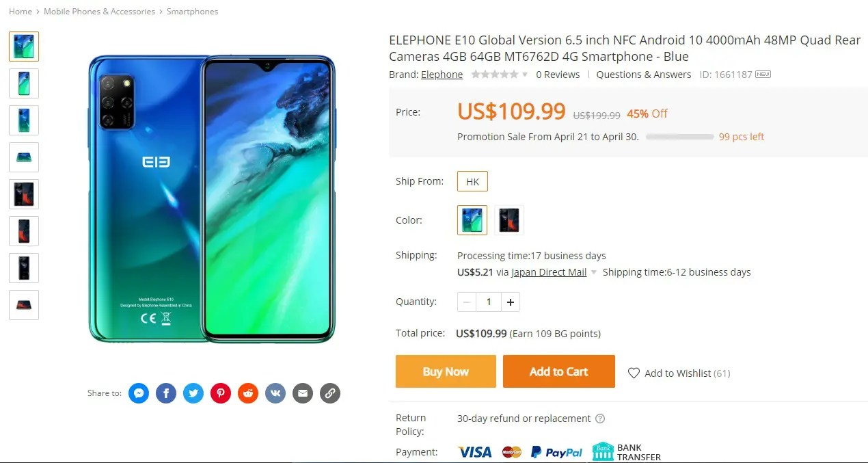Viewport: 868px width, 463px height.
Task: Select HK ship-from option
Action: pos(472,181)
